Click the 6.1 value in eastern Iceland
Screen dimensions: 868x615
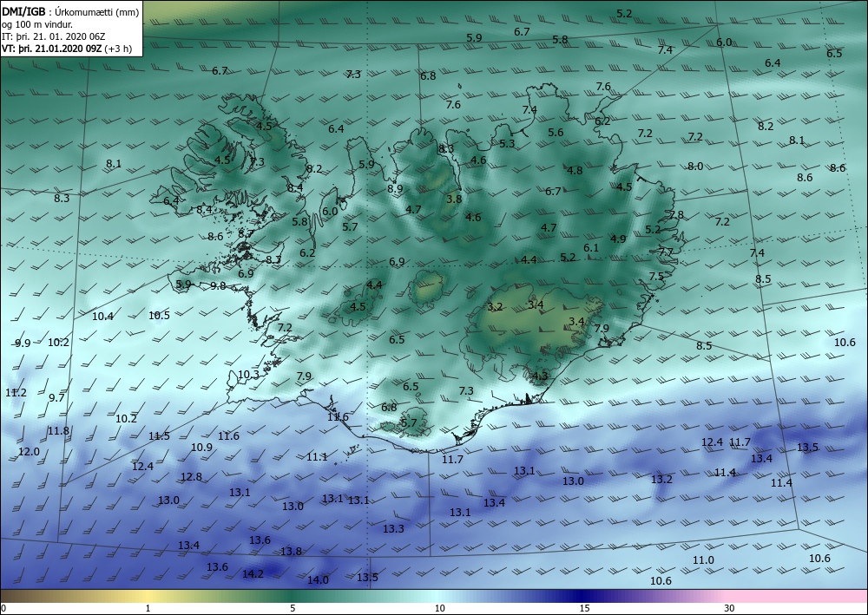591,248
